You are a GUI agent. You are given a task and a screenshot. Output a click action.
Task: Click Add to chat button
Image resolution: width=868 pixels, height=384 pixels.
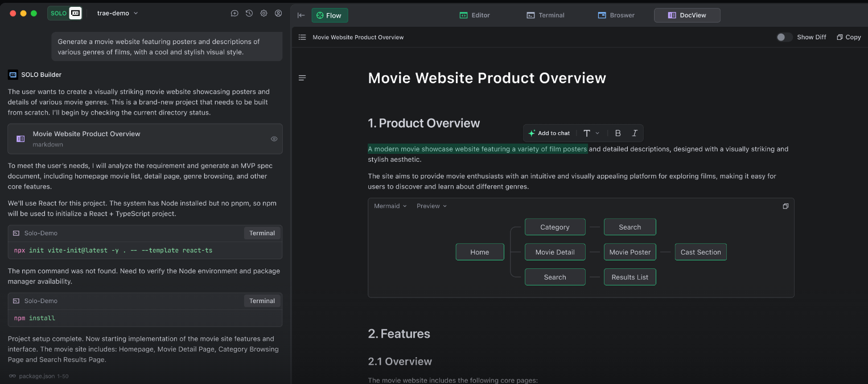[x=549, y=133]
